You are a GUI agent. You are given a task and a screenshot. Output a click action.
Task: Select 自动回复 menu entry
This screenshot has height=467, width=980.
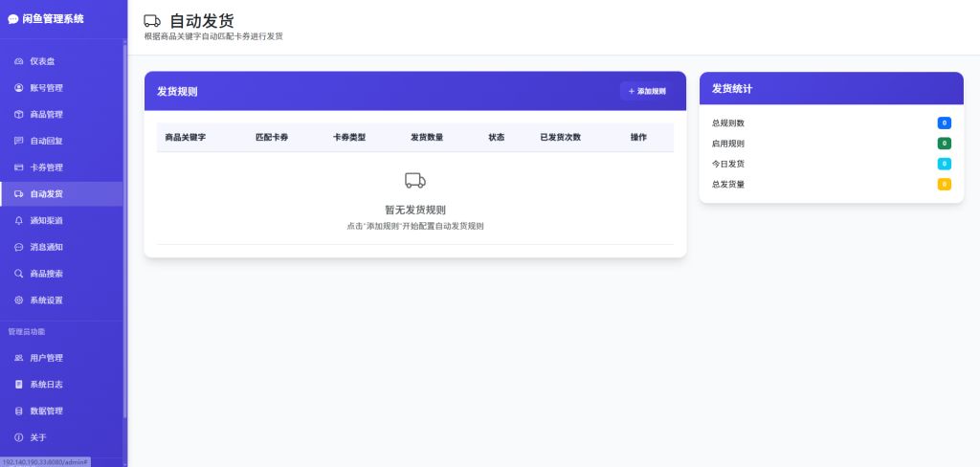tap(61, 141)
